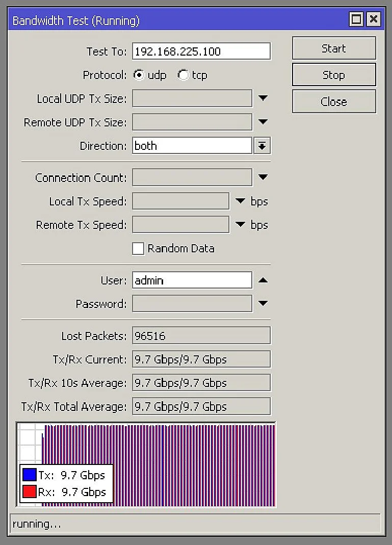The width and height of the screenshot is (392, 545).
Task: Expand the Local UDP Tx Size arrow
Action: tap(263, 98)
